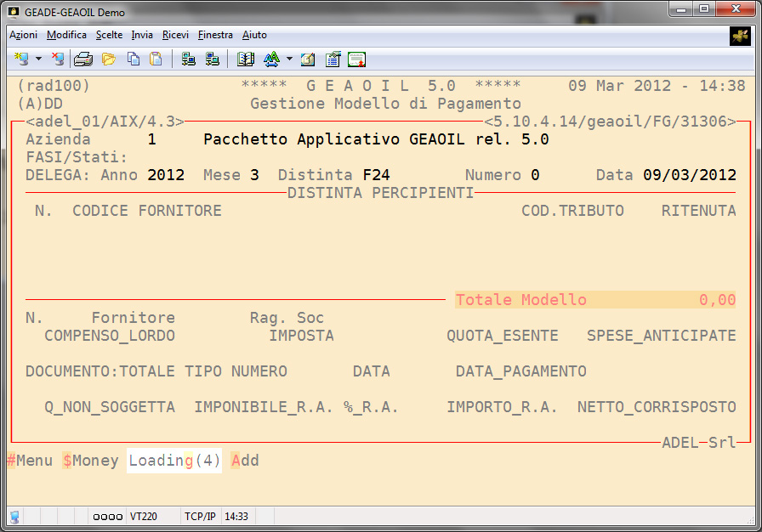The width and height of the screenshot is (762, 532).
Task: Select the #Menu option in terminal
Action: point(29,461)
